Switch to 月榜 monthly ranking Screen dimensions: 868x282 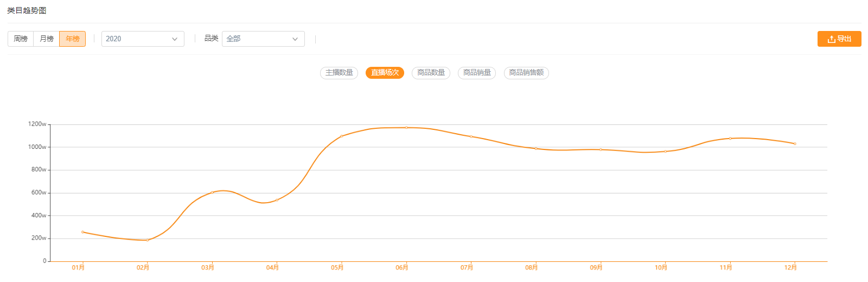47,39
